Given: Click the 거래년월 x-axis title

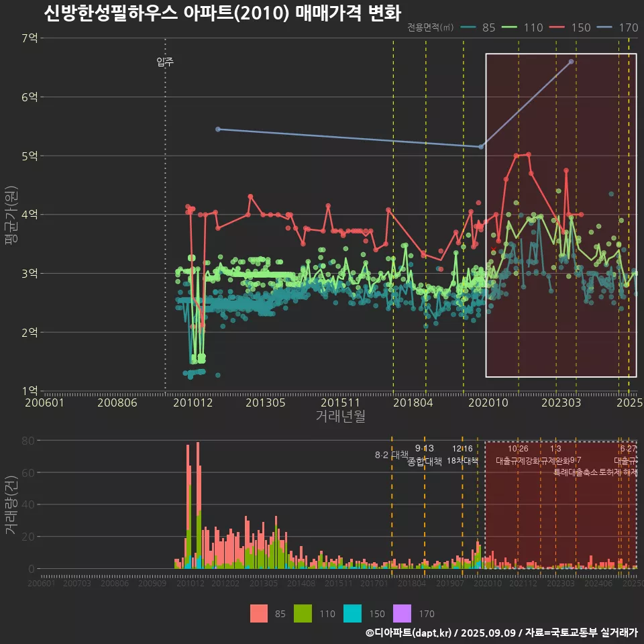Looking at the screenshot, I should 341,416.
